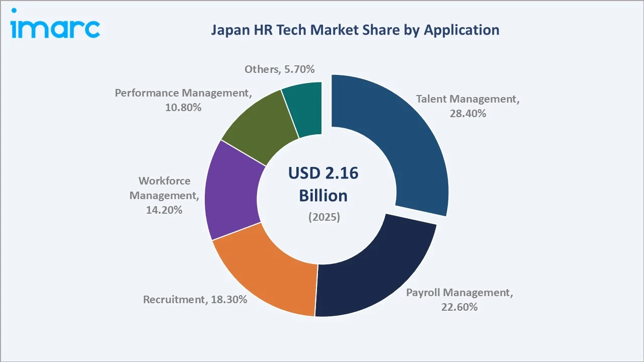This screenshot has height=362, width=644.
Task: Click the imarc logo
Action: [55, 24]
